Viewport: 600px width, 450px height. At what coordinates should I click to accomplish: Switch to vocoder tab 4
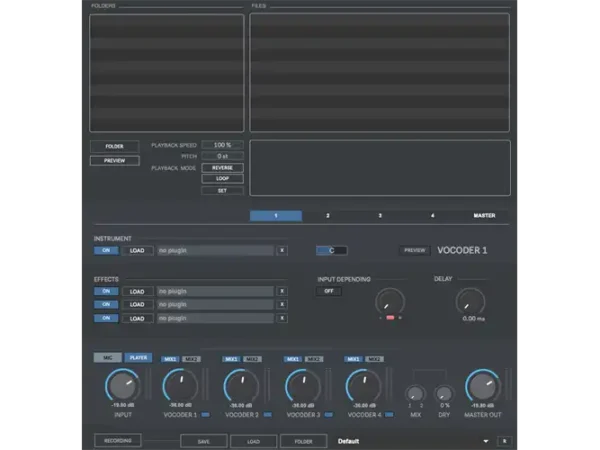(432, 216)
